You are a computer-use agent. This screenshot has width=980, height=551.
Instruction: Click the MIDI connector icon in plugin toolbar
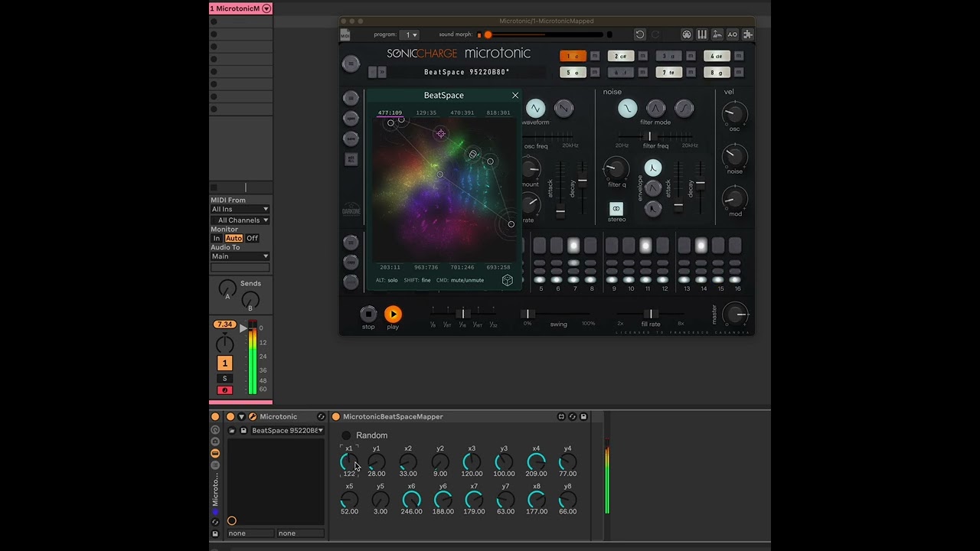pos(687,34)
